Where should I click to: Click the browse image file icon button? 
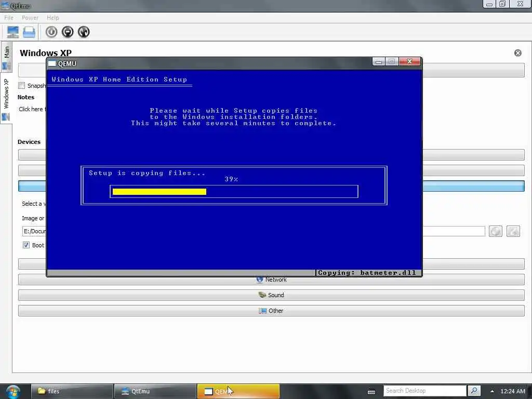(513, 231)
